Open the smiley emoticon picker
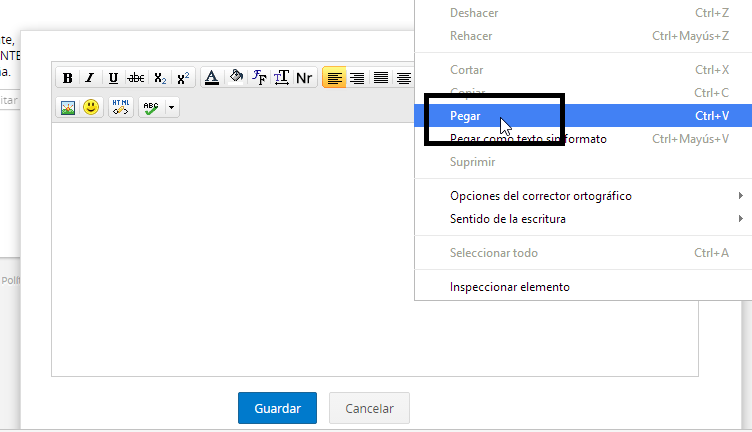The width and height of the screenshot is (752, 432). pyautogui.click(x=91, y=107)
